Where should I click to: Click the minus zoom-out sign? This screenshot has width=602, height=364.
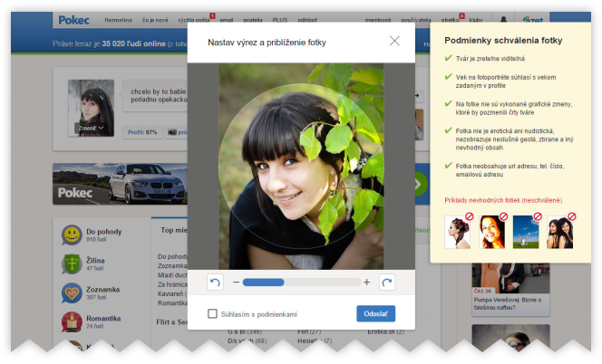click(x=236, y=283)
